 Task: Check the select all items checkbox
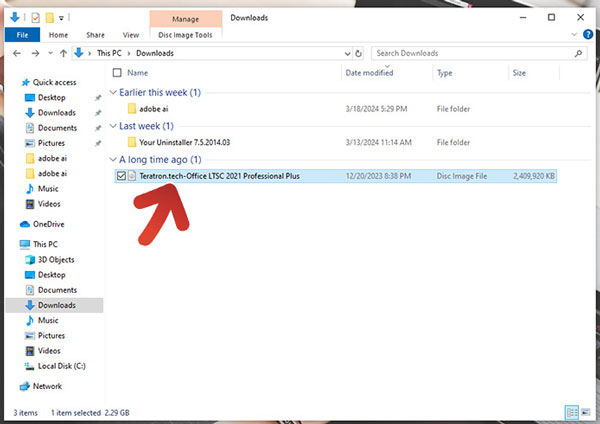pyautogui.click(x=117, y=73)
